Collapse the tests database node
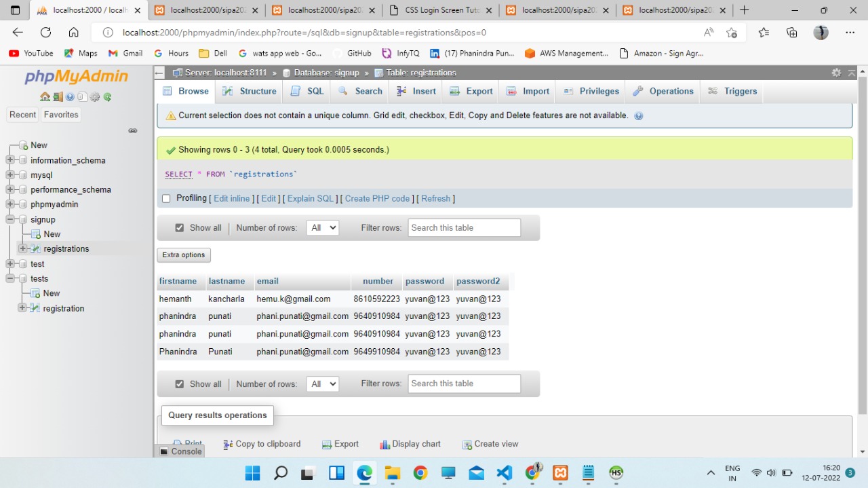Image resolution: width=868 pixels, height=488 pixels. [x=10, y=278]
